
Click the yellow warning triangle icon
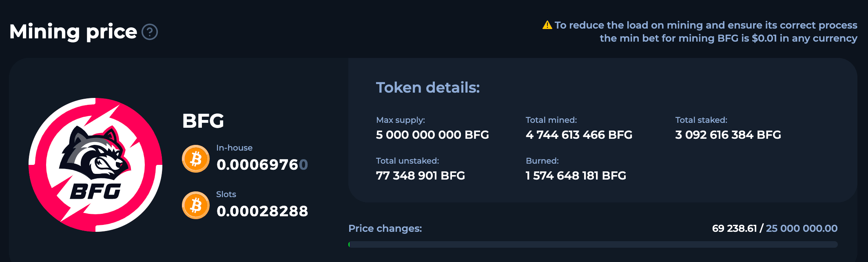point(547,25)
